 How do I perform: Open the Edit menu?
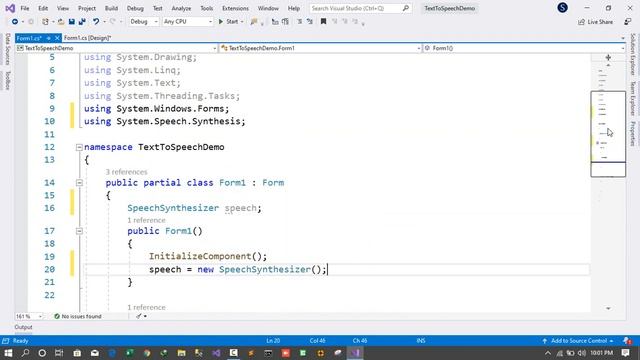pyautogui.click(x=43, y=8)
